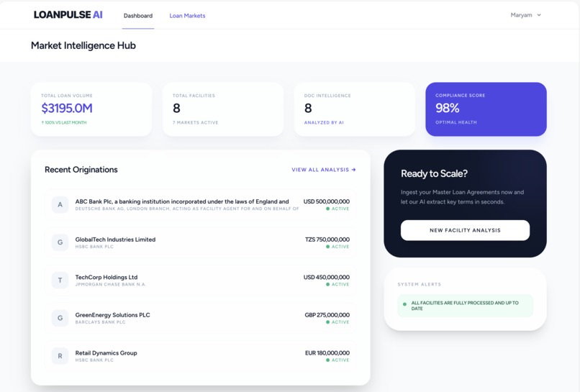Open TechCorp Holdings Ltd row
Image resolution: width=580 pixels, height=392 pixels.
click(x=201, y=281)
